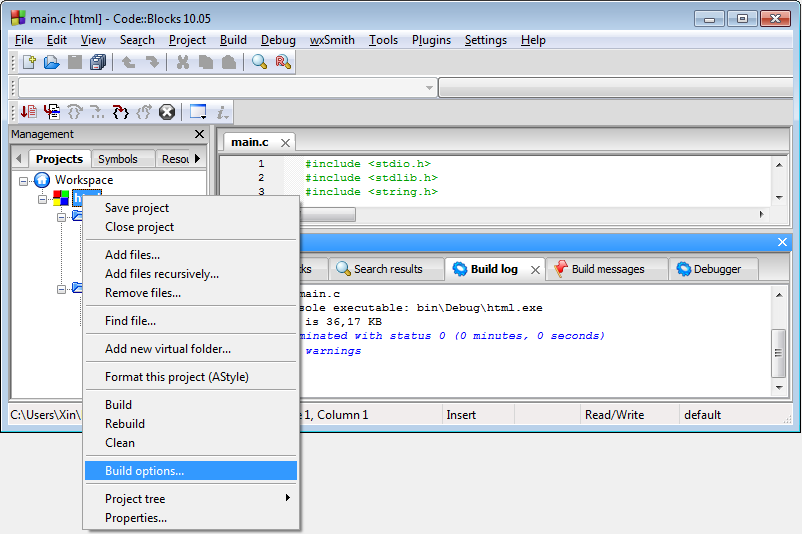
Task: Click the Open file toolbar icon
Action: coord(52,62)
